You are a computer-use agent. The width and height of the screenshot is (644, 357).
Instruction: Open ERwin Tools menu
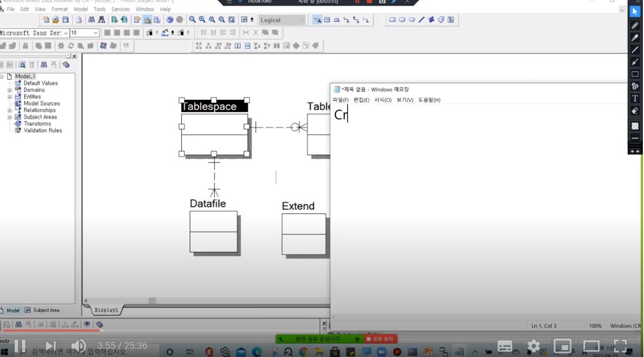(99, 9)
